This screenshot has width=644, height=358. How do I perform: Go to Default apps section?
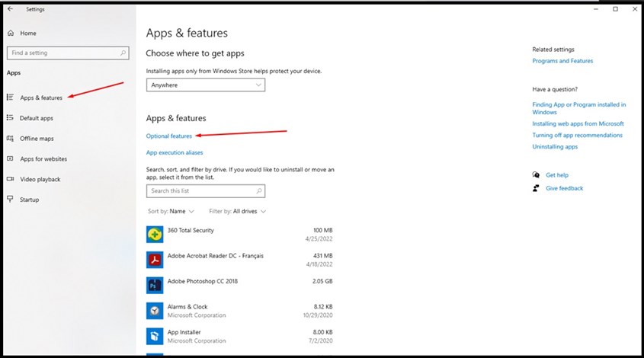(x=36, y=118)
